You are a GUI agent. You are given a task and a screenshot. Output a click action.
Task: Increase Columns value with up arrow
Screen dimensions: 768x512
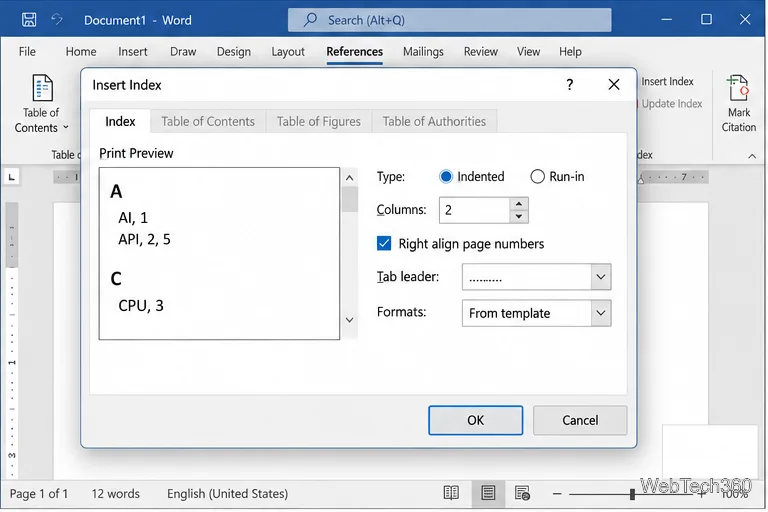click(x=519, y=204)
